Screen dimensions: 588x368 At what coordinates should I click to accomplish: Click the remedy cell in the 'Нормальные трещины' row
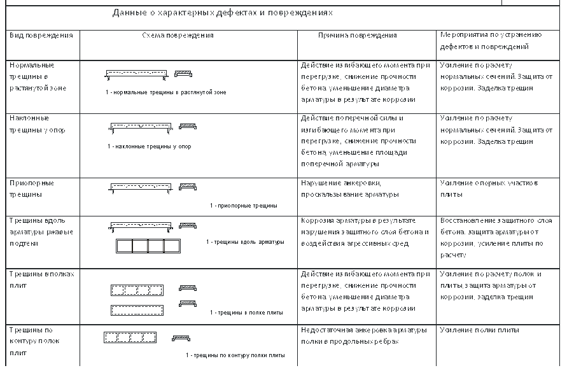click(x=498, y=87)
